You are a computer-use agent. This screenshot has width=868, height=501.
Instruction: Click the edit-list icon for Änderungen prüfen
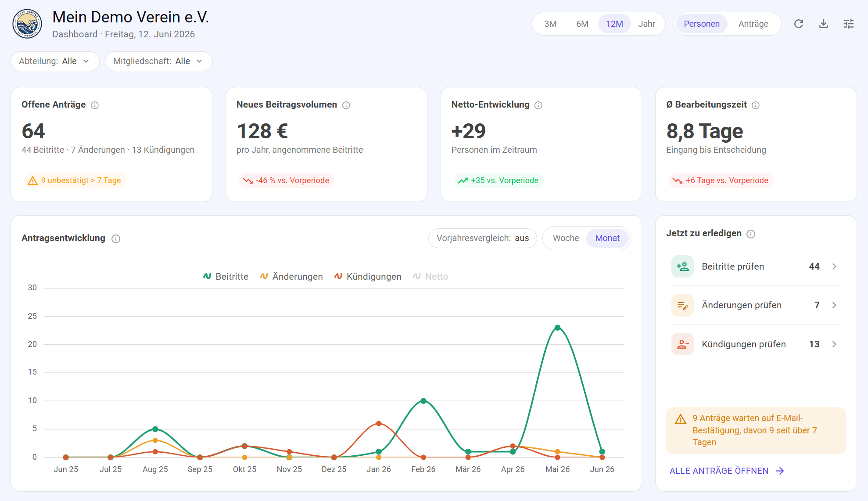pyautogui.click(x=682, y=305)
